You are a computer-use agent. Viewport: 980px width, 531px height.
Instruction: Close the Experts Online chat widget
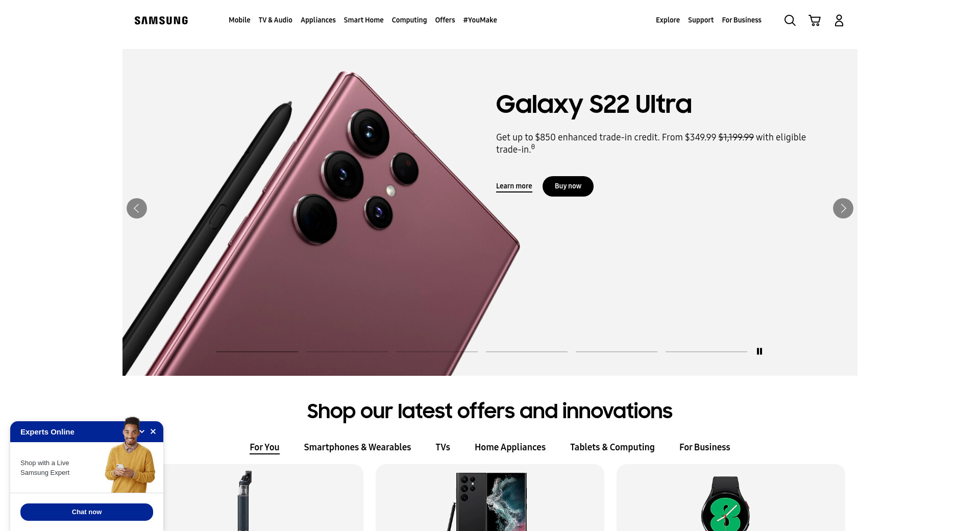153,431
